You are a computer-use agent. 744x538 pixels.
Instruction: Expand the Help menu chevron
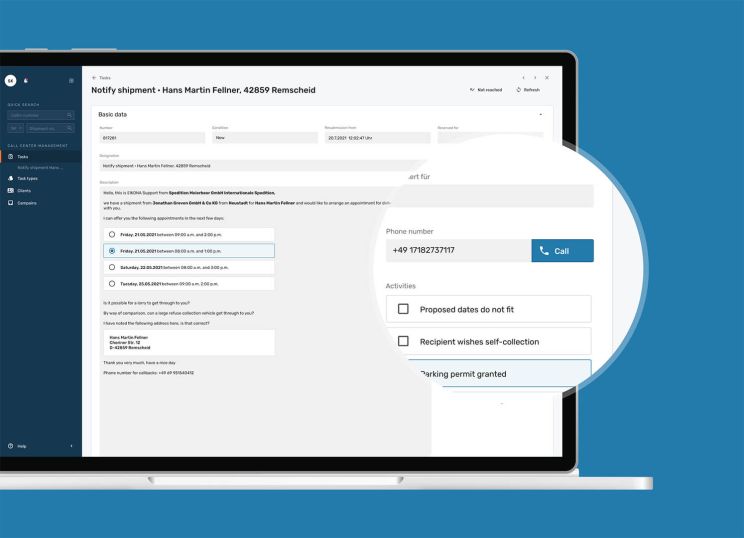click(71, 445)
